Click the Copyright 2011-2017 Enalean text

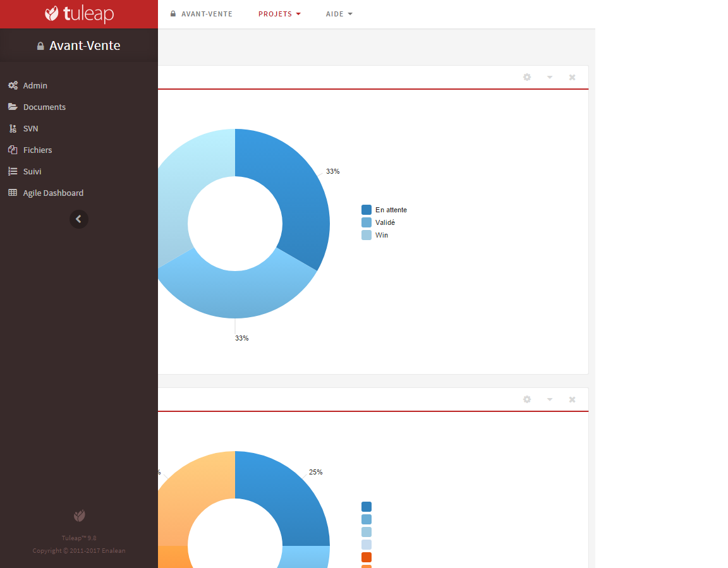[x=79, y=550]
